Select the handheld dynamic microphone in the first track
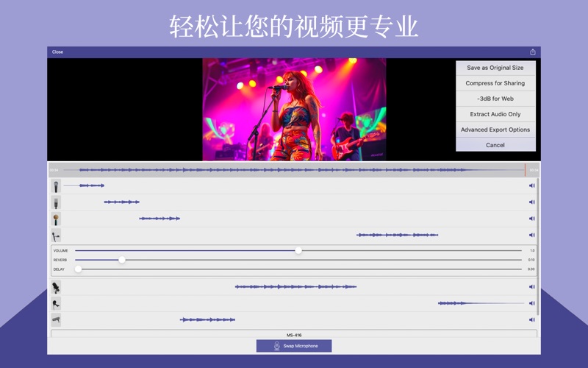The height and width of the screenshot is (368, 588). [x=56, y=186]
